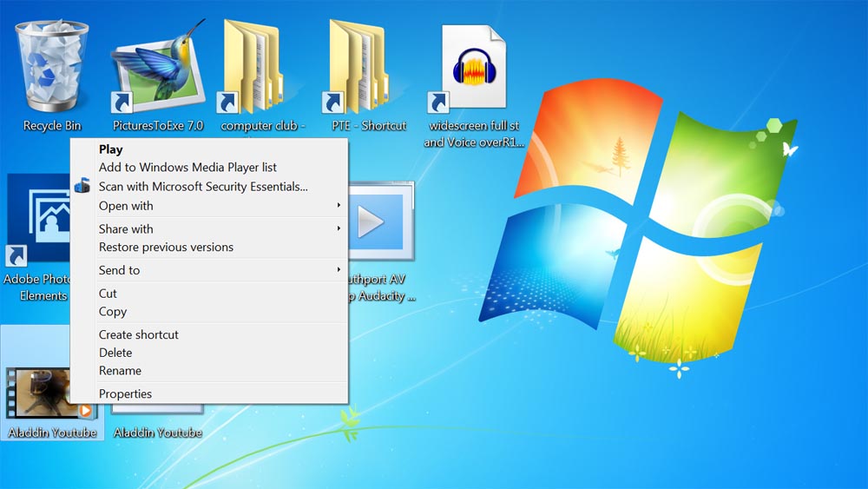Choose Copy in the context menu
This screenshot has height=489, width=868.
pyautogui.click(x=209, y=312)
